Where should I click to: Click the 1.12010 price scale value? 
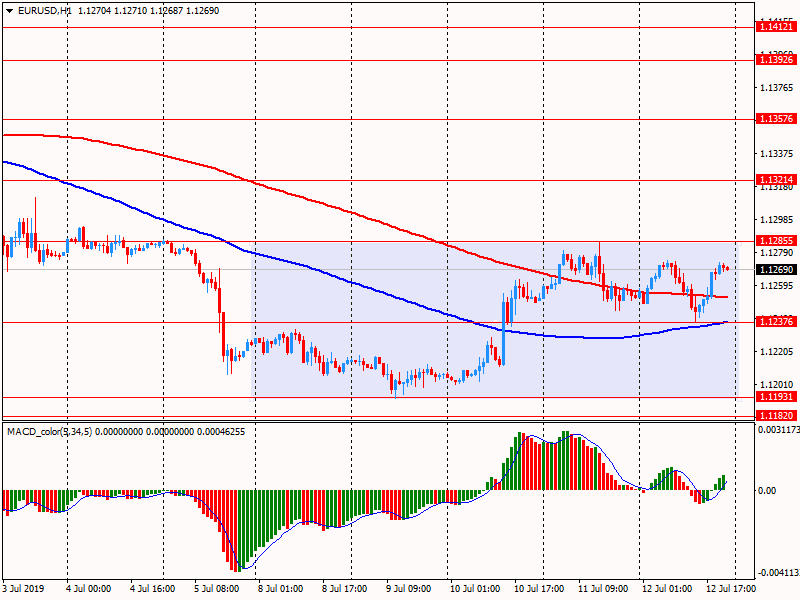coord(777,385)
